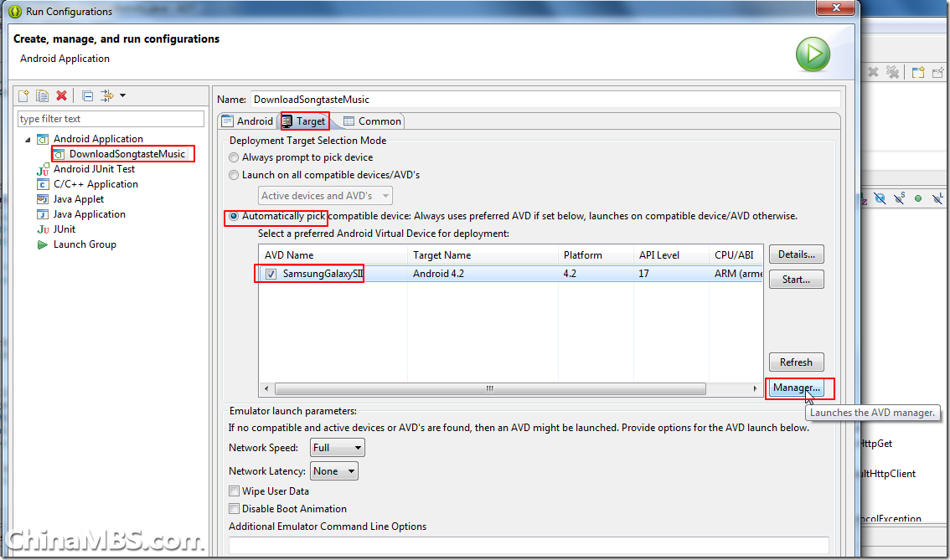Delete selected launch configuration with red X
This screenshot has height=560, width=950.
point(61,95)
